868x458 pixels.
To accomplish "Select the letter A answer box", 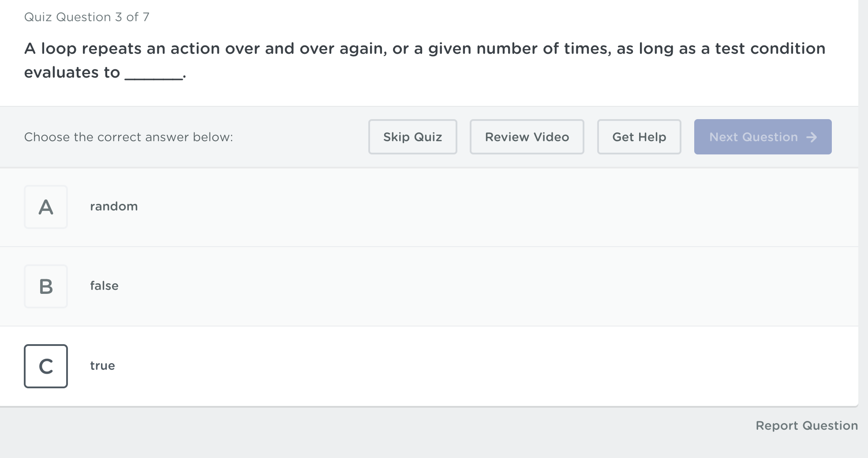I will pos(46,207).
